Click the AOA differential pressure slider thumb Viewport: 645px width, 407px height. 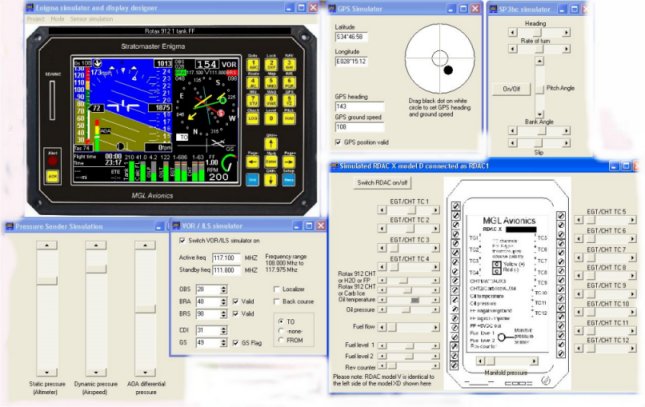click(x=145, y=309)
